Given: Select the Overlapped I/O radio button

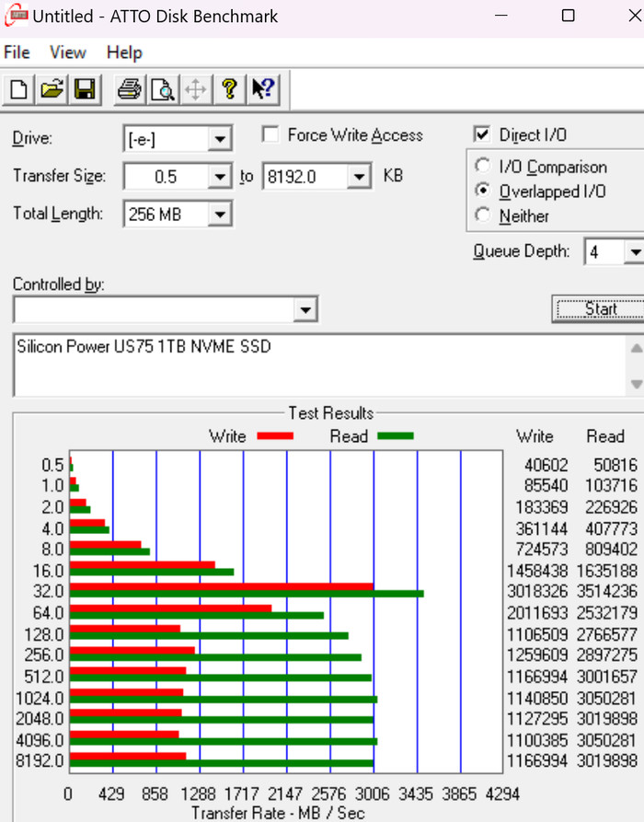Looking at the screenshot, I should 483,191.
